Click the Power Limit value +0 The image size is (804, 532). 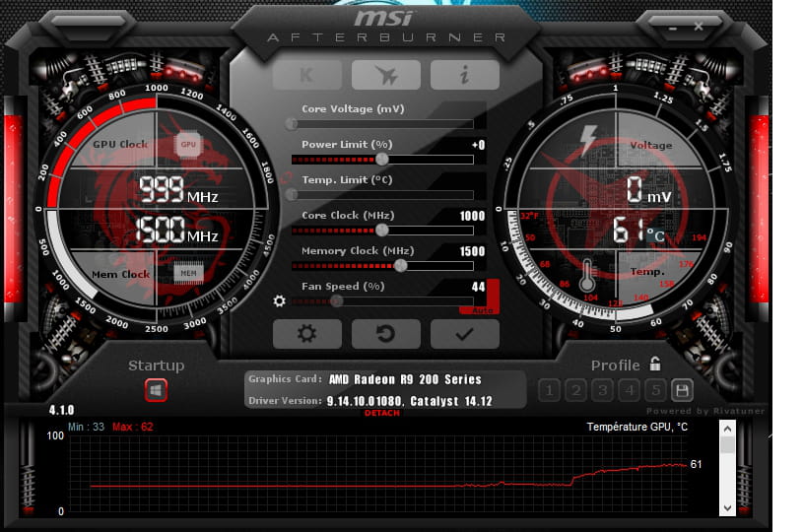pos(479,145)
